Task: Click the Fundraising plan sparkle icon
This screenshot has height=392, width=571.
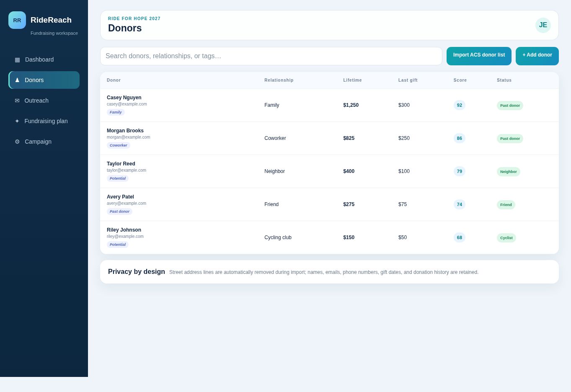Action: [17, 121]
